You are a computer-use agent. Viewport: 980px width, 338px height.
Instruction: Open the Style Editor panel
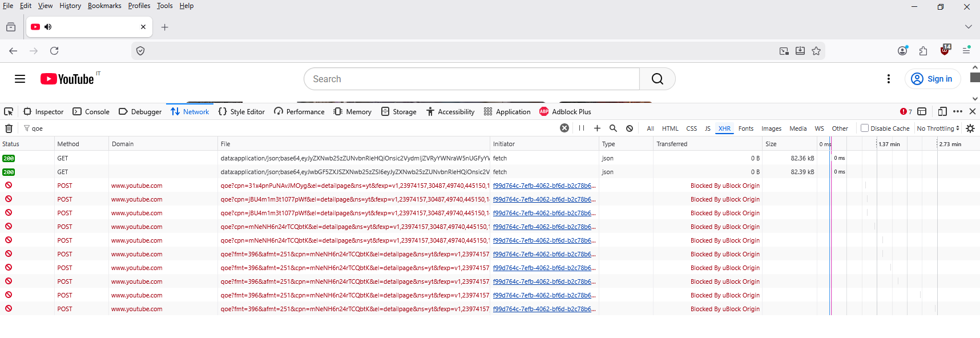coord(241,112)
